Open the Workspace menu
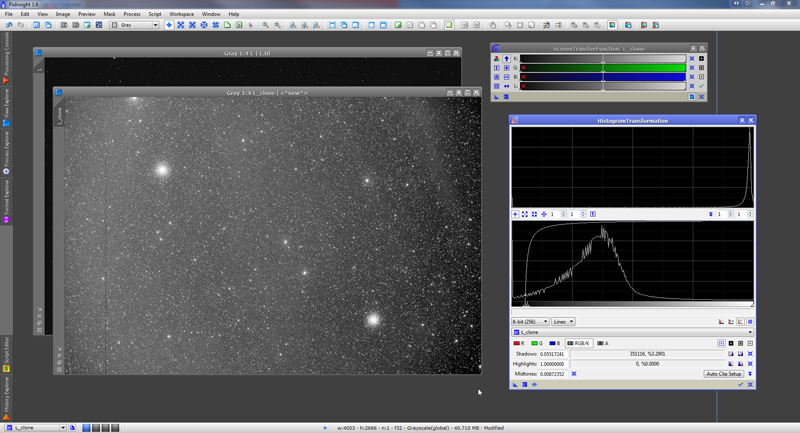 pyautogui.click(x=181, y=14)
